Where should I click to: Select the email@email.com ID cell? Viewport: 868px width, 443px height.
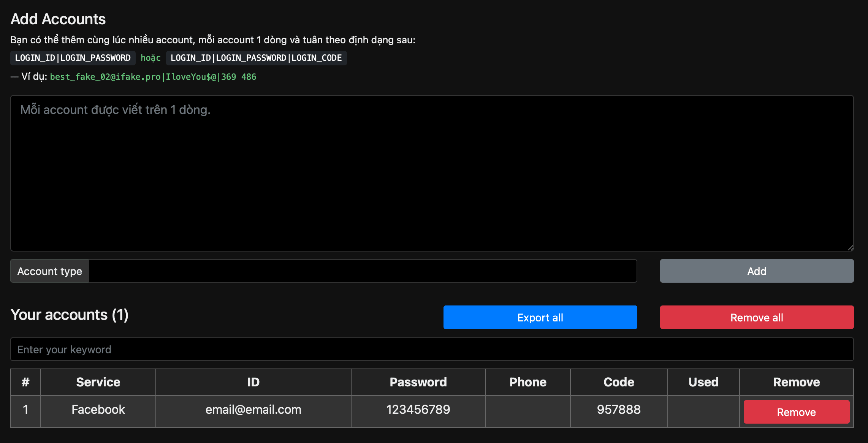(253, 410)
